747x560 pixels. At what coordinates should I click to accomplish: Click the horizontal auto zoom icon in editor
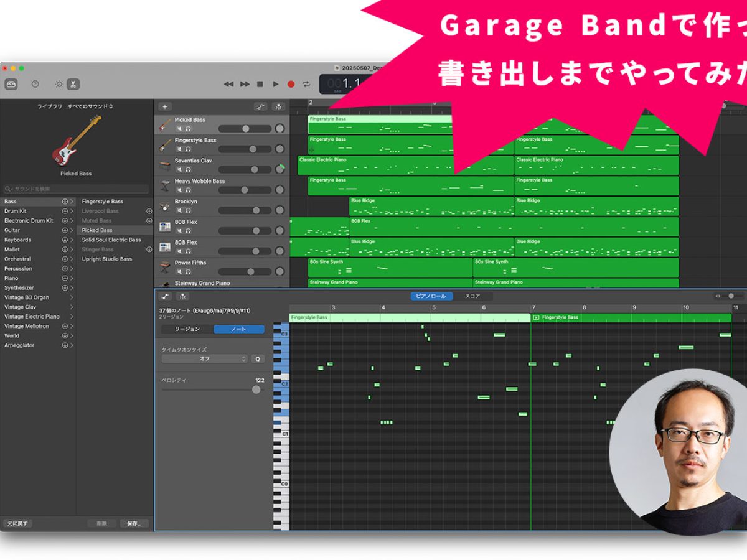[x=718, y=296]
